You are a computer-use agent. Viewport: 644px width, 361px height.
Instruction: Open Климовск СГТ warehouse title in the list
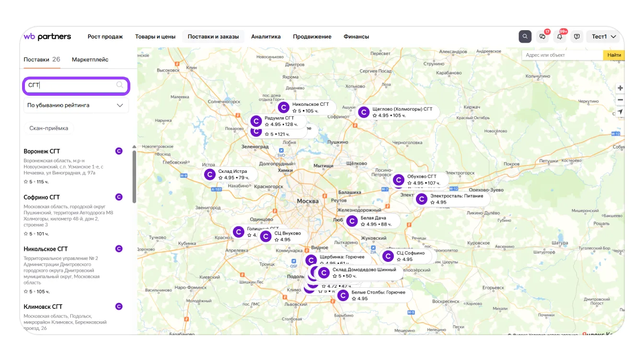43,307
